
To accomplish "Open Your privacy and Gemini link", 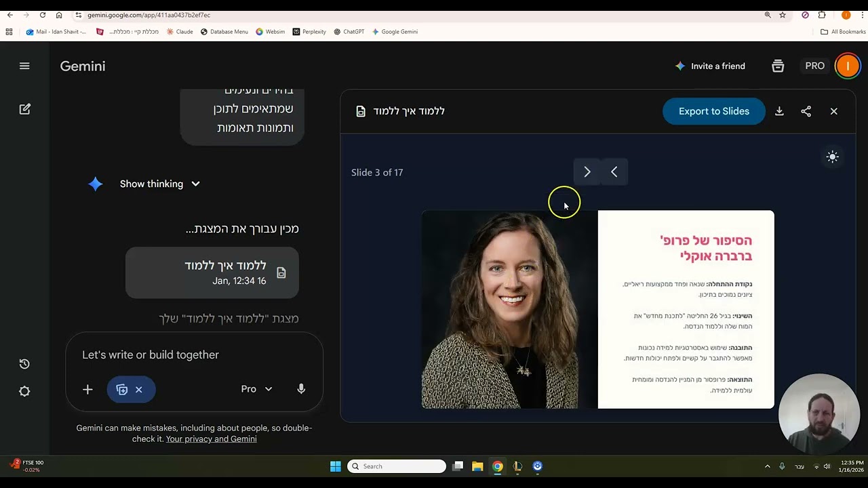I will [211, 439].
